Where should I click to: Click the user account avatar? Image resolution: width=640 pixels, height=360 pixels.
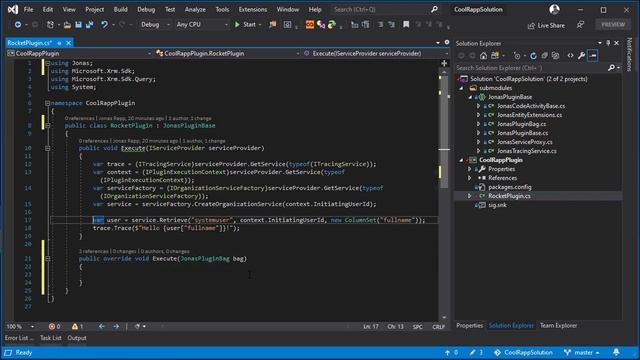point(554,9)
